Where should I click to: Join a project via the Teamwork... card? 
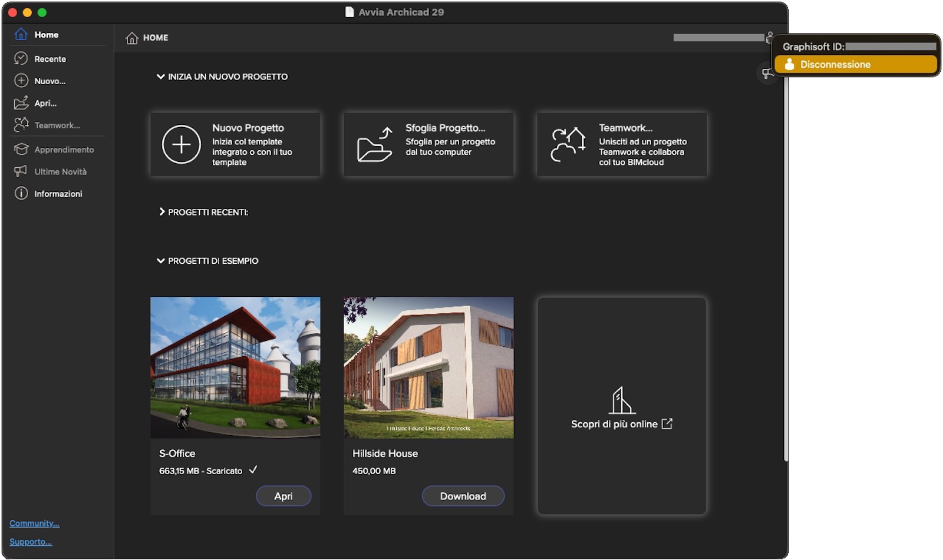point(622,144)
